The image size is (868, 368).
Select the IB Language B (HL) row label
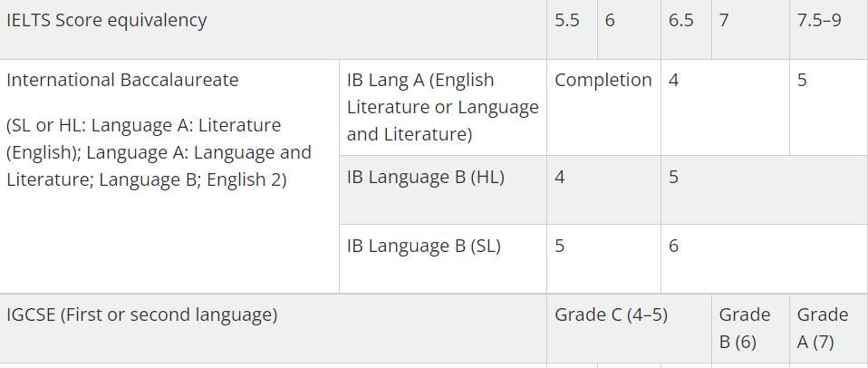(x=443, y=189)
